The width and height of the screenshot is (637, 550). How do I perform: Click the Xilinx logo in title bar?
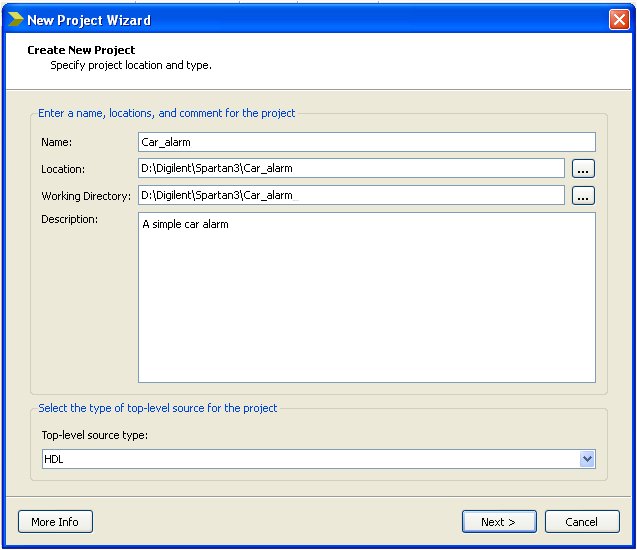click(x=15, y=20)
